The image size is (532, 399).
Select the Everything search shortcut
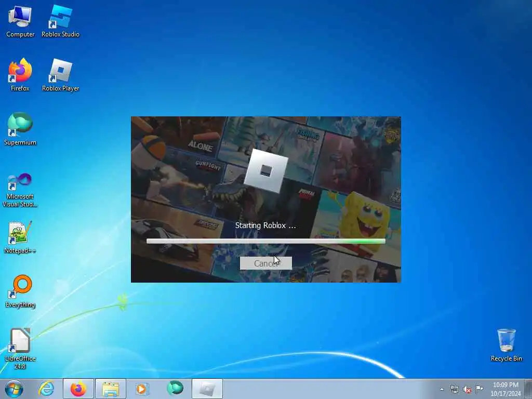[20, 291]
